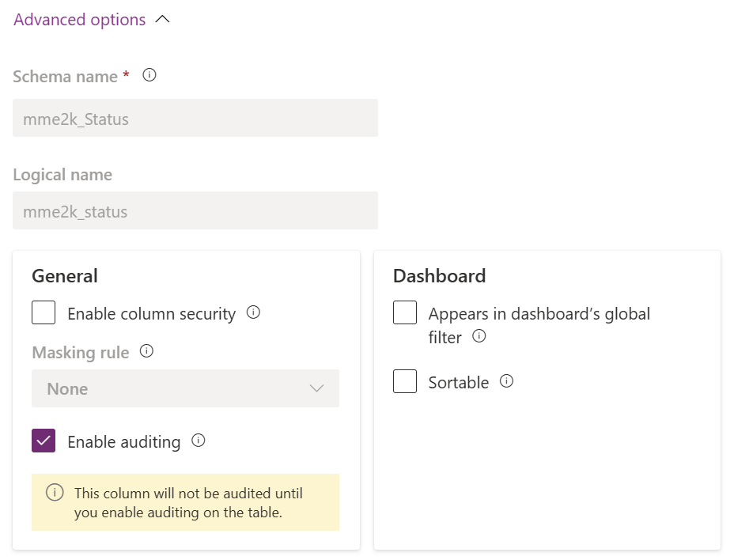The width and height of the screenshot is (734, 560).
Task: Click the General section heading
Action: [x=65, y=276]
